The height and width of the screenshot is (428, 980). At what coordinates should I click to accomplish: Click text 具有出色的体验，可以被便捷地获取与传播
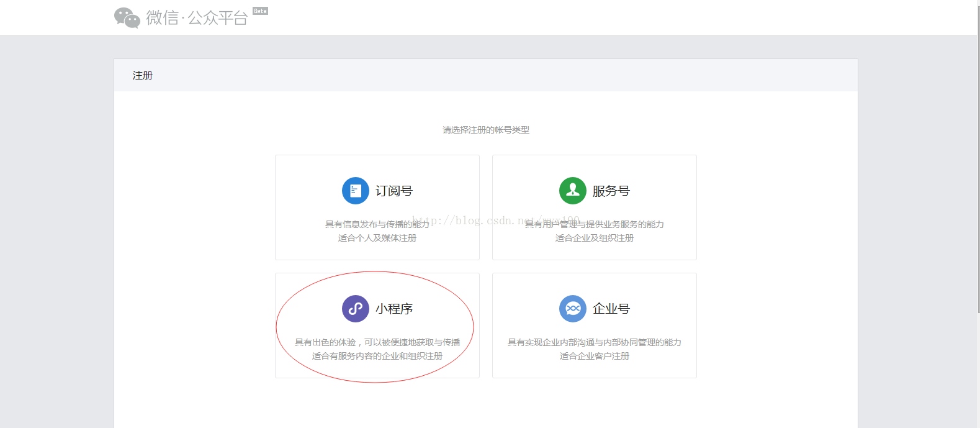pyautogui.click(x=377, y=342)
